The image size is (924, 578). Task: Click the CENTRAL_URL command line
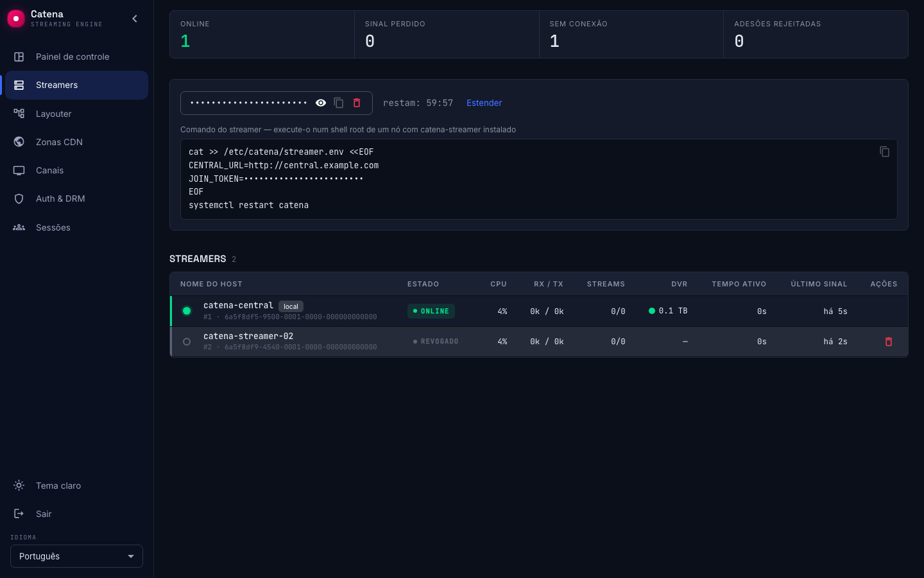284,165
